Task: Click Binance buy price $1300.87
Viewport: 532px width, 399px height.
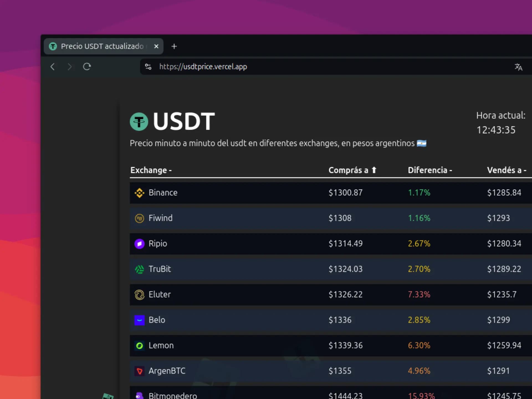Action: point(346,193)
